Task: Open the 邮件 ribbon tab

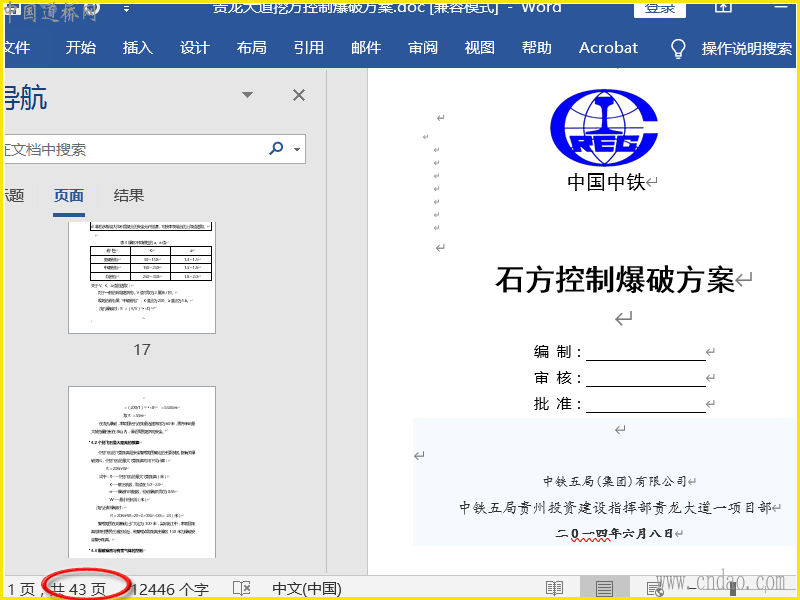Action: [x=366, y=47]
